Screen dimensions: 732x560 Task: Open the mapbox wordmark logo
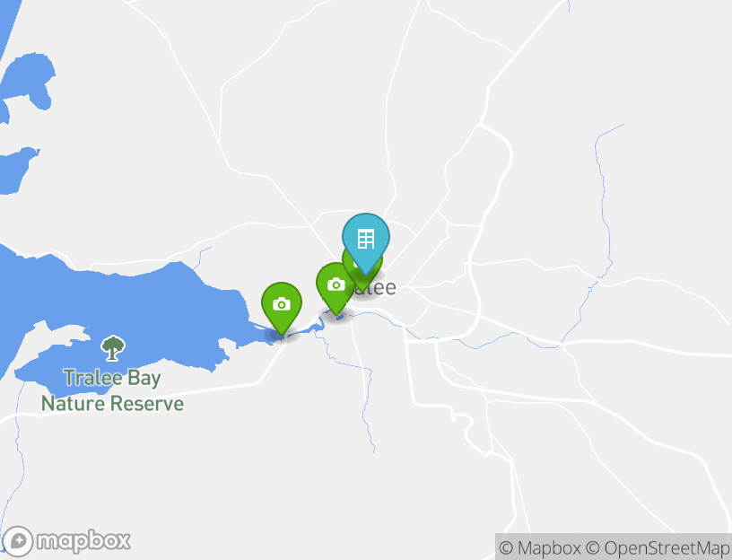point(83,542)
